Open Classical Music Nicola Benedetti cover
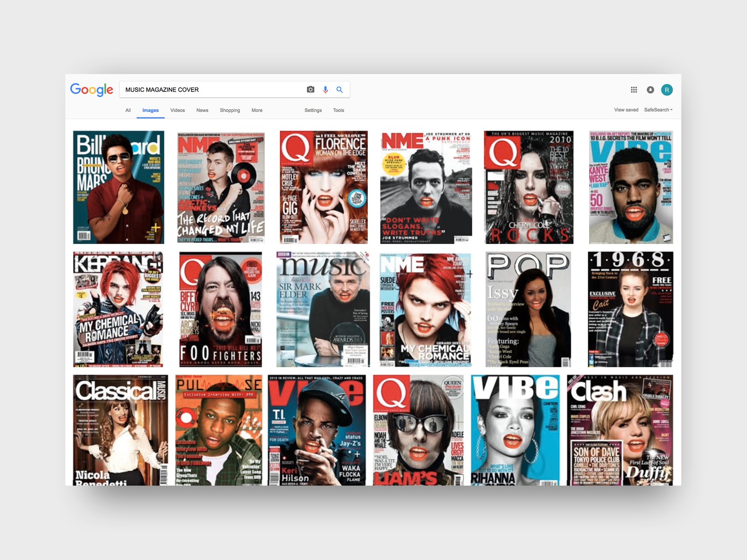 coord(120,430)
